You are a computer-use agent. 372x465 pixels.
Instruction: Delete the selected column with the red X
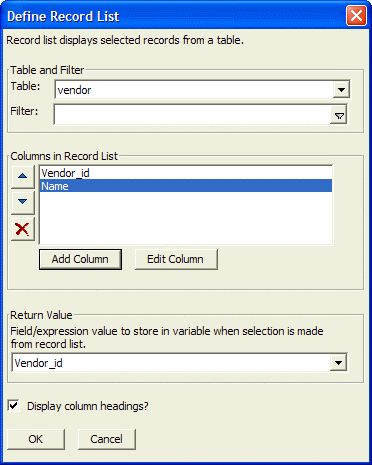23,229
